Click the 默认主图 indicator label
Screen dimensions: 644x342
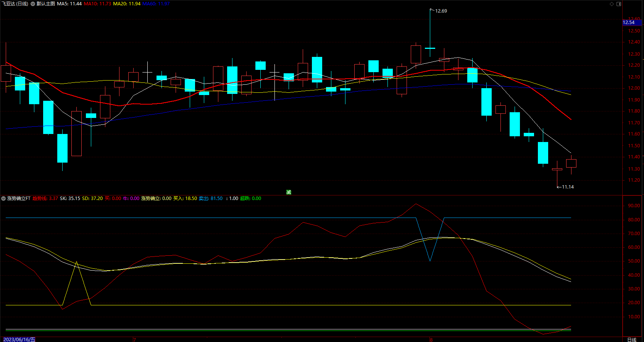(46, 4)
